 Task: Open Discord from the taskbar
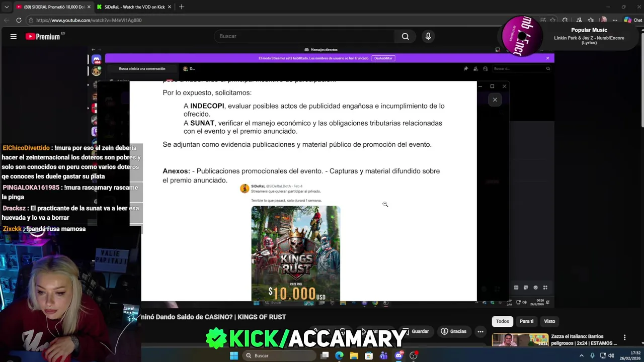[398, 355]
